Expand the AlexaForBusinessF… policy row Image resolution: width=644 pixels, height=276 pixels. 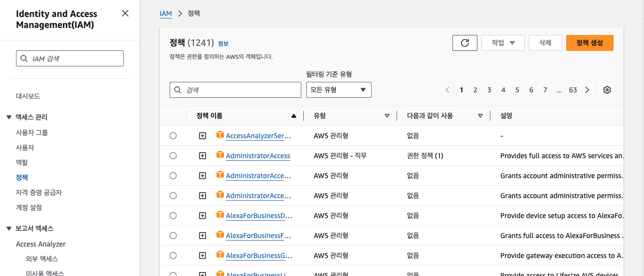(203, 236)
